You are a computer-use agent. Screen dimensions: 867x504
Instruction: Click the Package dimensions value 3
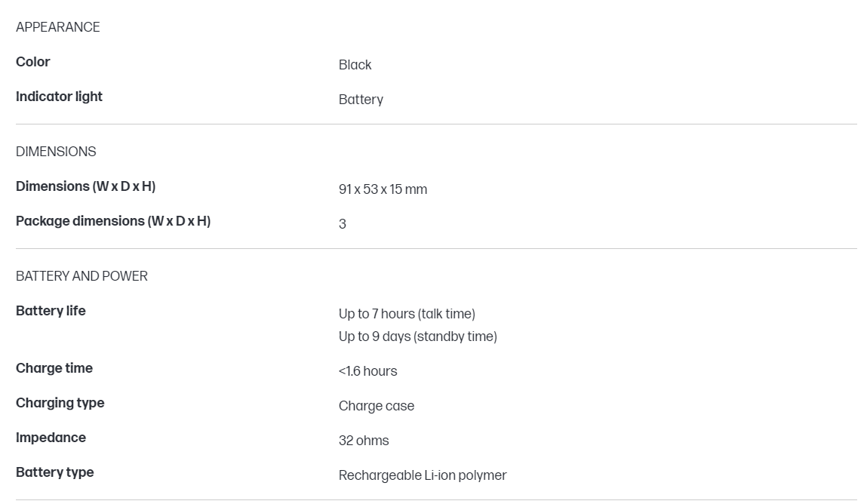click(x=343, y=224)
